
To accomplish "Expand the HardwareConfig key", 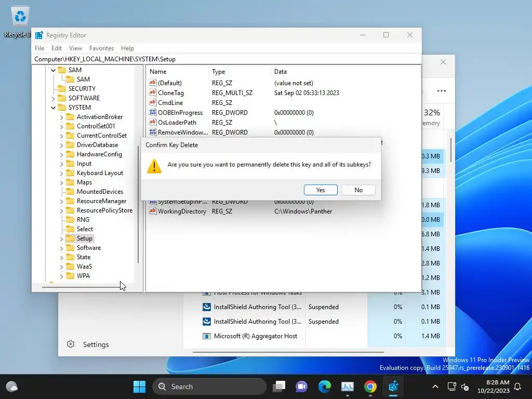I will (61, 154).
